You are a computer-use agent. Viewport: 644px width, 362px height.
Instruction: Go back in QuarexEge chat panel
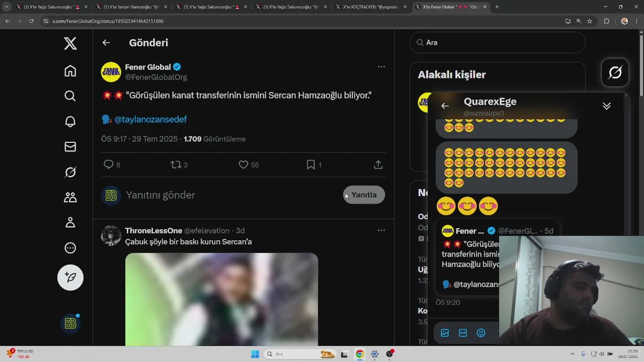click(445, 106)
